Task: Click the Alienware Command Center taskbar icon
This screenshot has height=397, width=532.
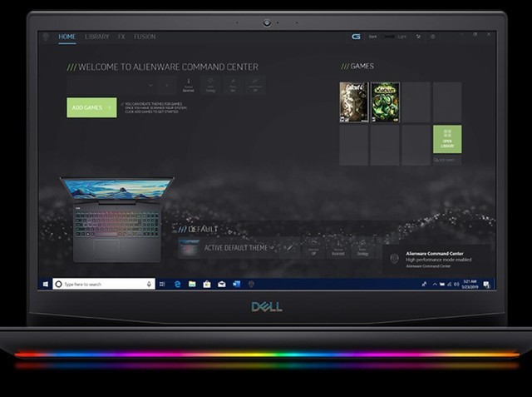Action: click(251, 285)
